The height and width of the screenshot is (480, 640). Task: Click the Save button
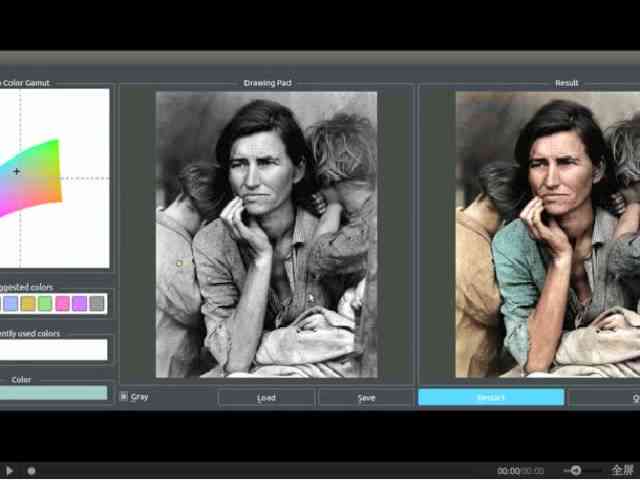click(x=366, y=398)
